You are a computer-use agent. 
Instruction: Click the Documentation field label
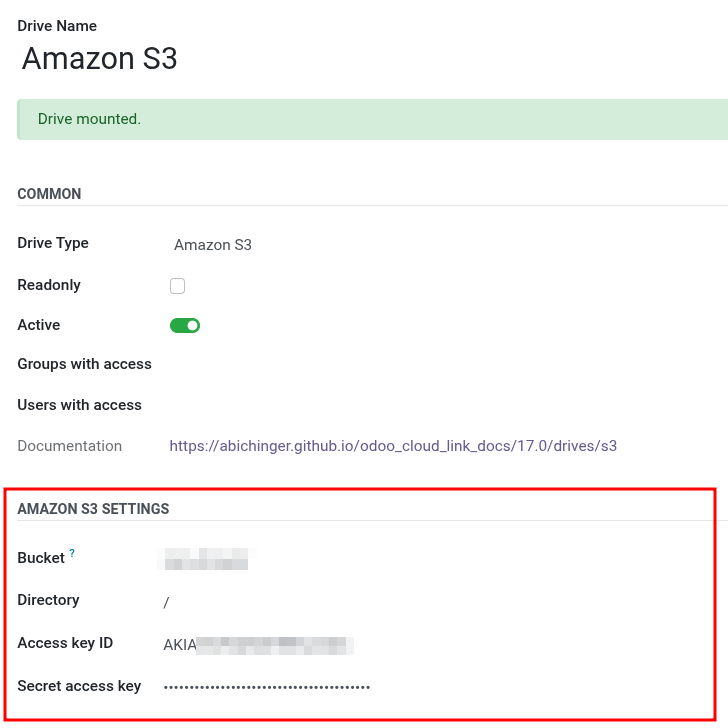70,446
